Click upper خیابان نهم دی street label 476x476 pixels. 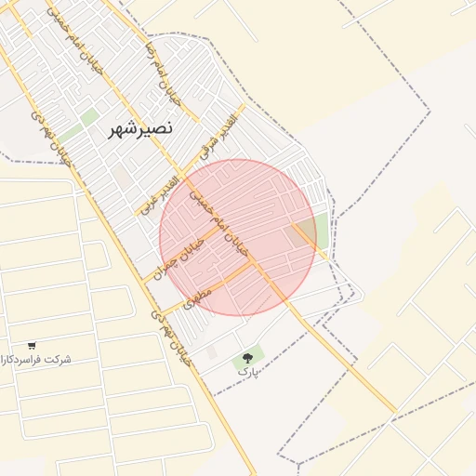pos(51,139)
